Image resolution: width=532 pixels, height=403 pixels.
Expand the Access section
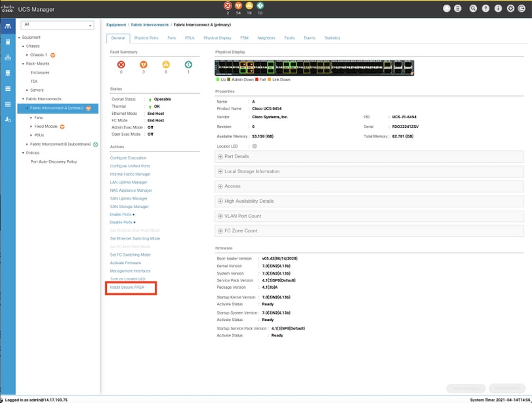coord(369,186)
